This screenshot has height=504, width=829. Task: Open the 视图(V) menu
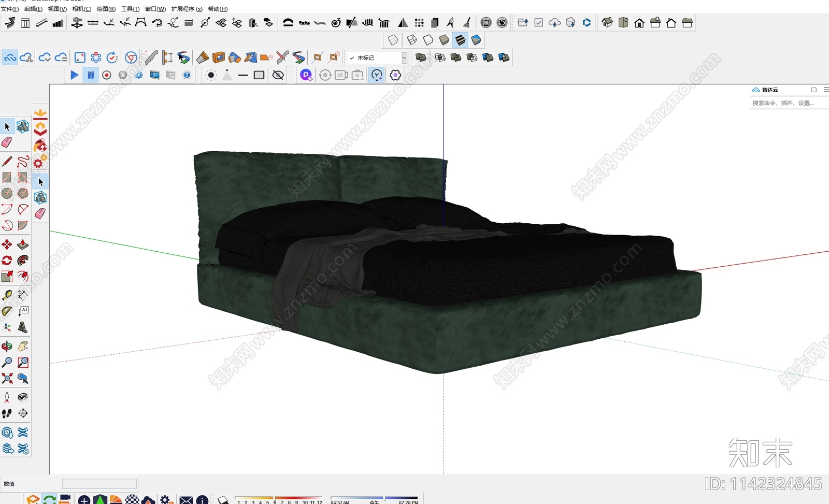[57, 9]
